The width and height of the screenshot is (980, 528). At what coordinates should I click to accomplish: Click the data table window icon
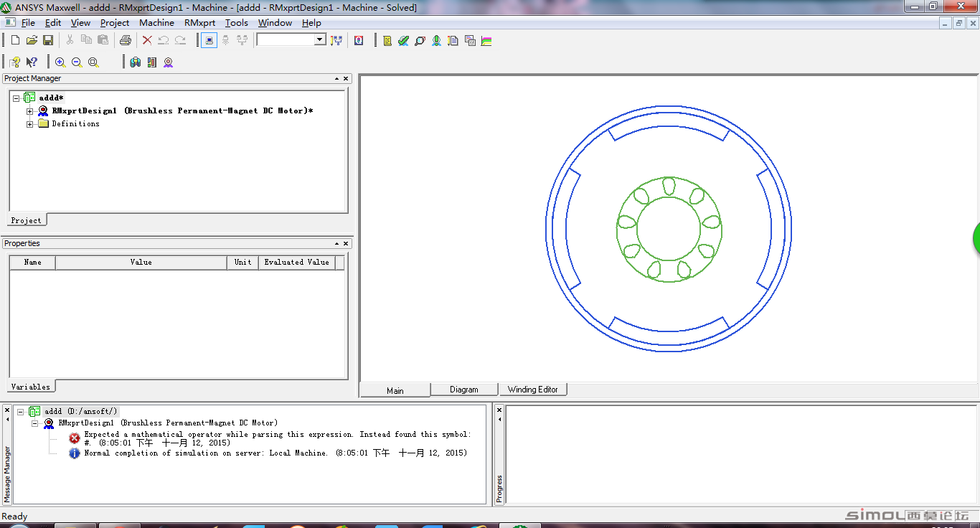click(x=470, y=41)
